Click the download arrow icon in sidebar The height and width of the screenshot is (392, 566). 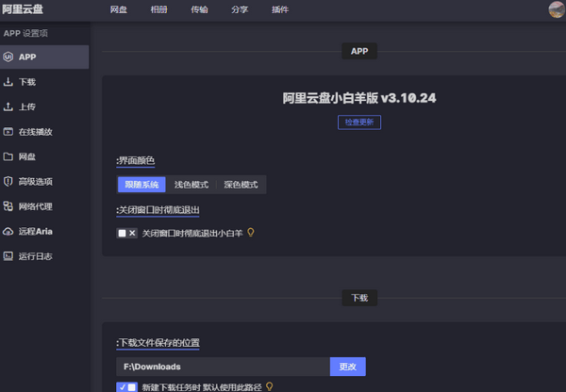(x=8, y=81)
